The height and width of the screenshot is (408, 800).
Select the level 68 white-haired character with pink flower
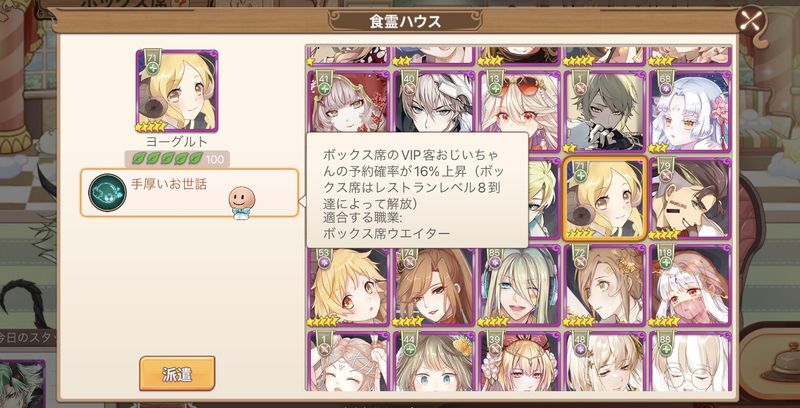(x=690, y=111)
